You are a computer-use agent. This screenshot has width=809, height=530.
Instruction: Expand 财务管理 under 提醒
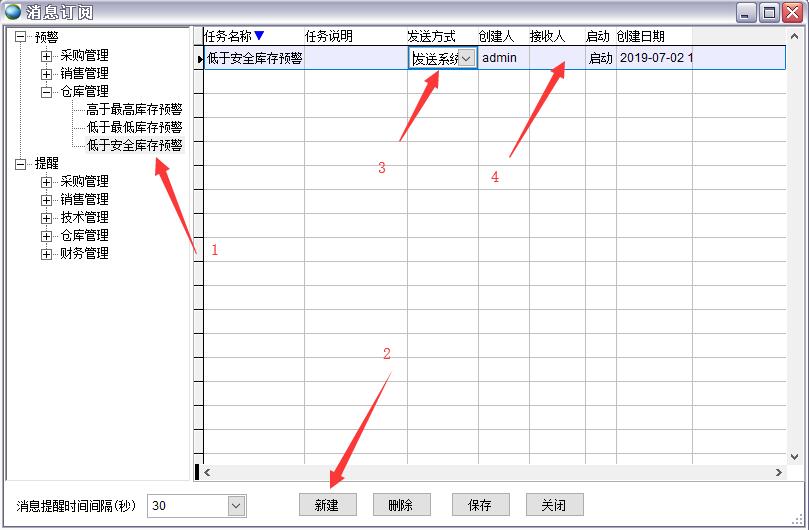(46, 254)
